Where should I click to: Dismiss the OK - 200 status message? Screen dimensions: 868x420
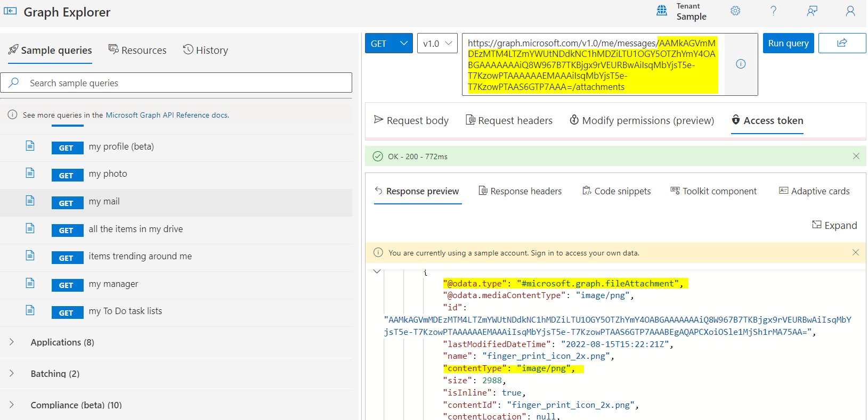(x=856, y=156)
